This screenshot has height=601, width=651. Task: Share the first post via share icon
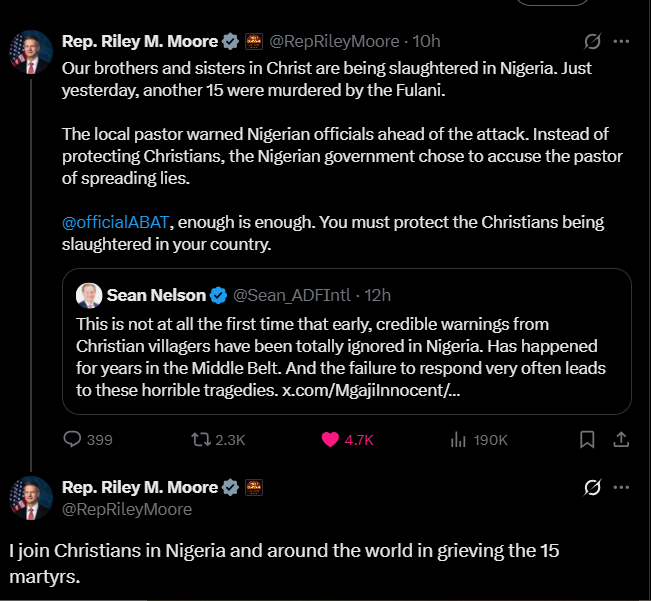pyautogui.click(x=620, y=439)
